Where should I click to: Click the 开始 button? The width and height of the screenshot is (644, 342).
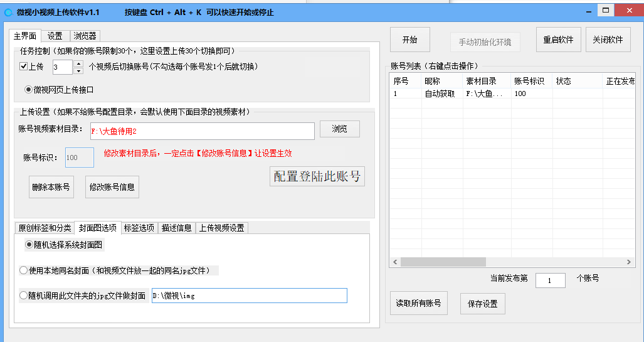[410, 40]
